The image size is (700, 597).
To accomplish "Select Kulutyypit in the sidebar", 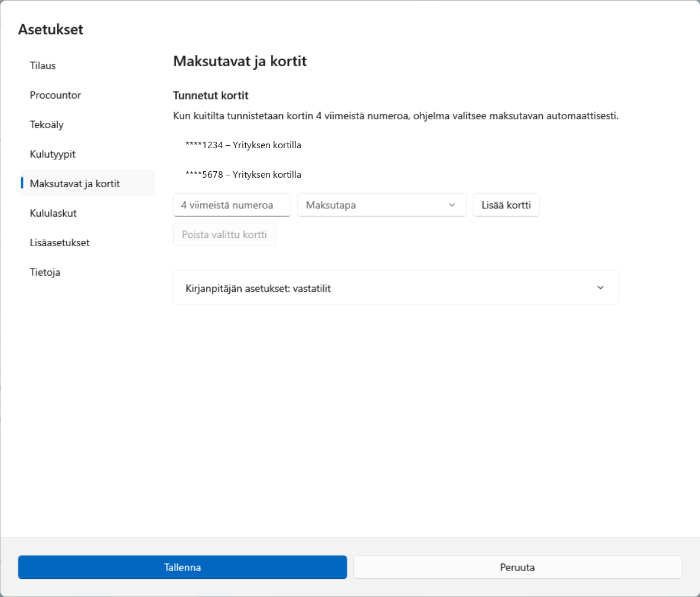I will click(x=88, y=154).
